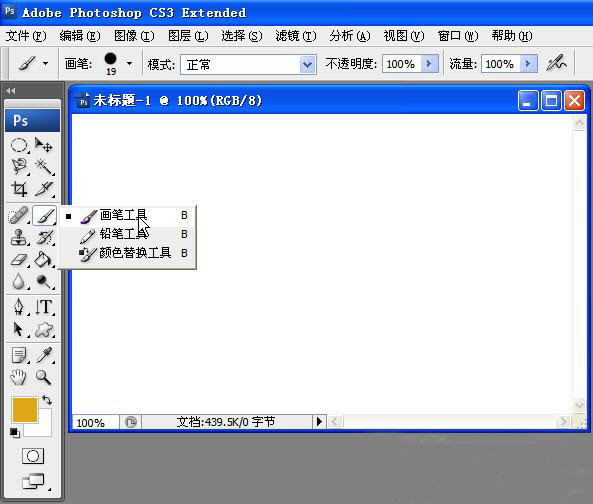Select the Blur tool
This screenshot has width=593, height=504.
tap(19, 282)
